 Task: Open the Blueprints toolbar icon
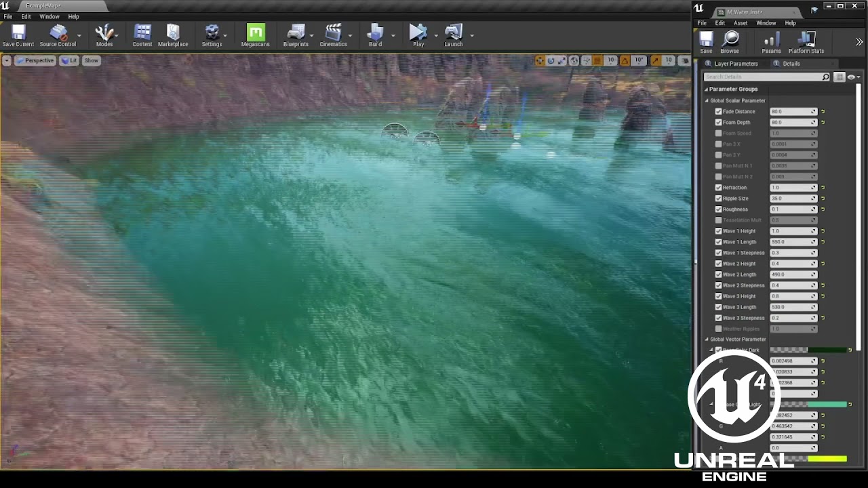[296, 36]
